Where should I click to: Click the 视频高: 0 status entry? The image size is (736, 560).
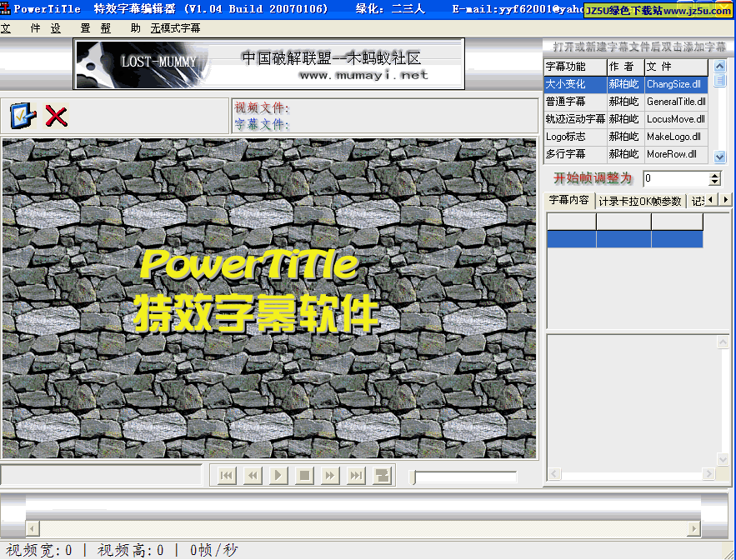(131, 550)
